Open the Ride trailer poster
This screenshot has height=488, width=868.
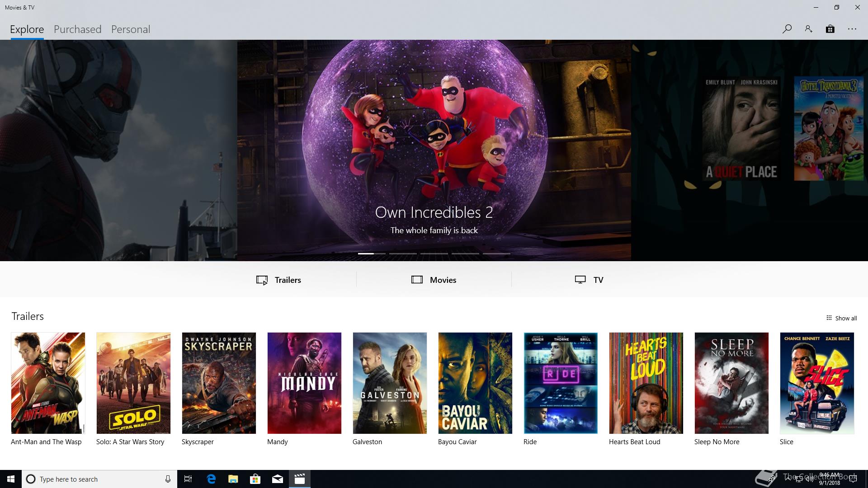tap(561, 383)
